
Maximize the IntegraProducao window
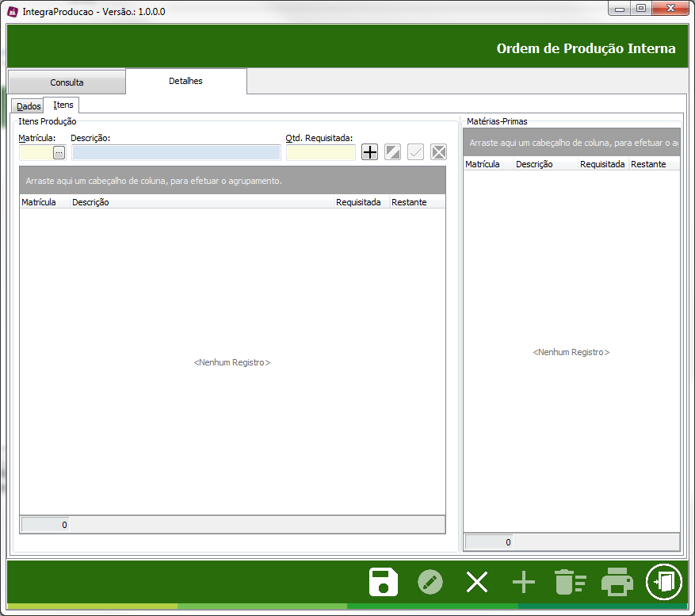641,9
